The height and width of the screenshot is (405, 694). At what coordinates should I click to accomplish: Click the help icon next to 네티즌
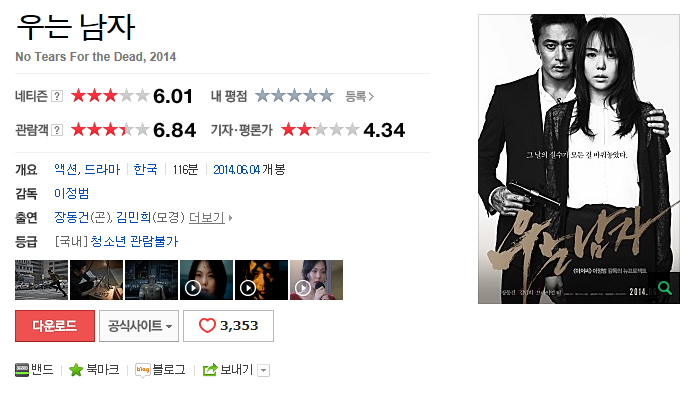tap(57, 96)
